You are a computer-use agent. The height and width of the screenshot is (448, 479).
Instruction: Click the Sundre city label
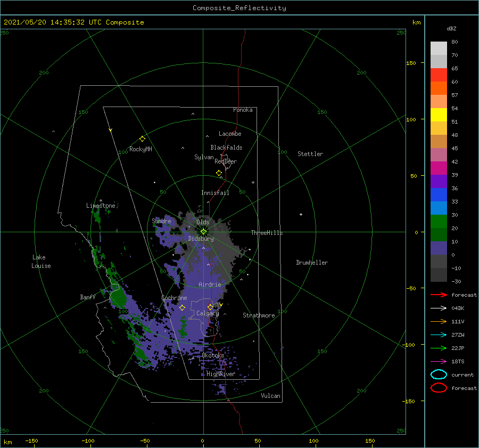click(x=161, y=221)
